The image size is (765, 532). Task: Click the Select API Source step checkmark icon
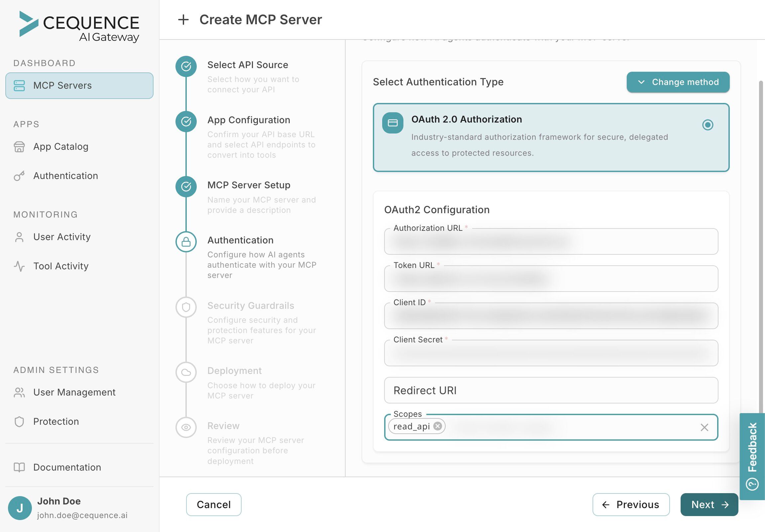point(186,66)
